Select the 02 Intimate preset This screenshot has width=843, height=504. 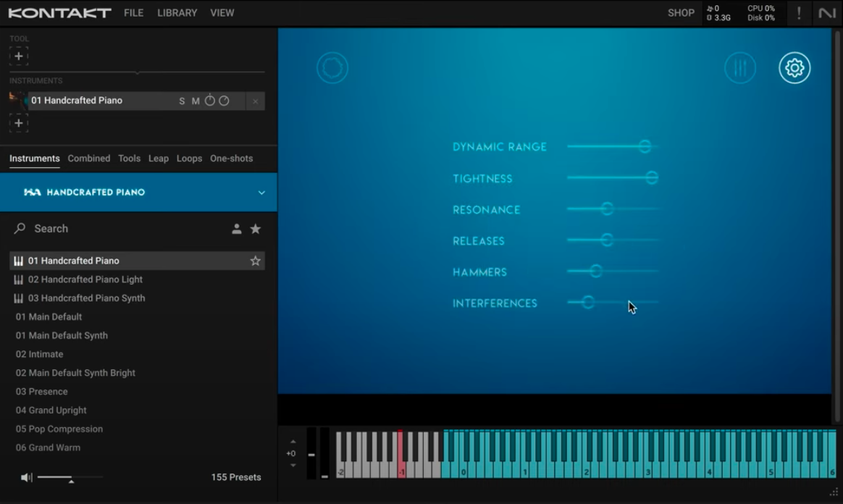137,354
